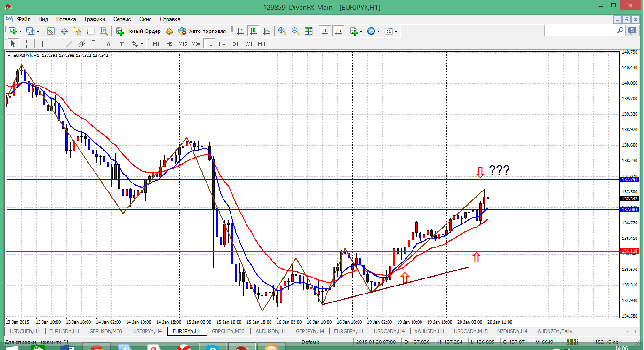Open the Market Watch window

tap(51, 31)
